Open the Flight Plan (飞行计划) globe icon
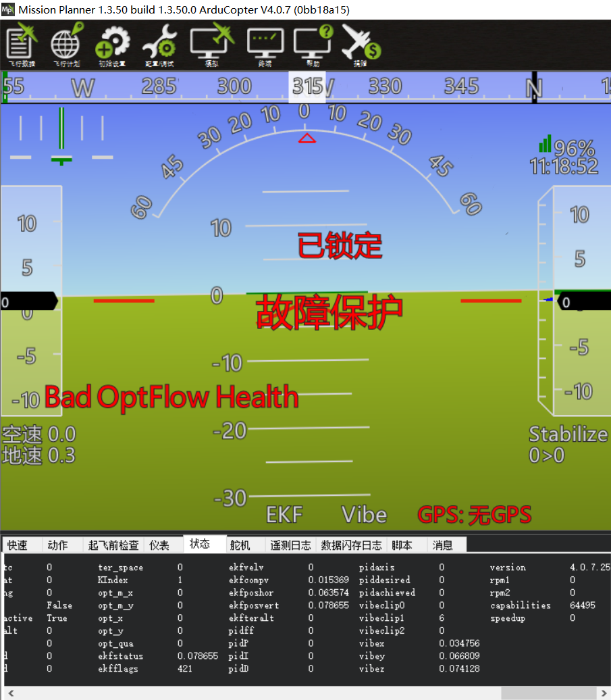 67,45
